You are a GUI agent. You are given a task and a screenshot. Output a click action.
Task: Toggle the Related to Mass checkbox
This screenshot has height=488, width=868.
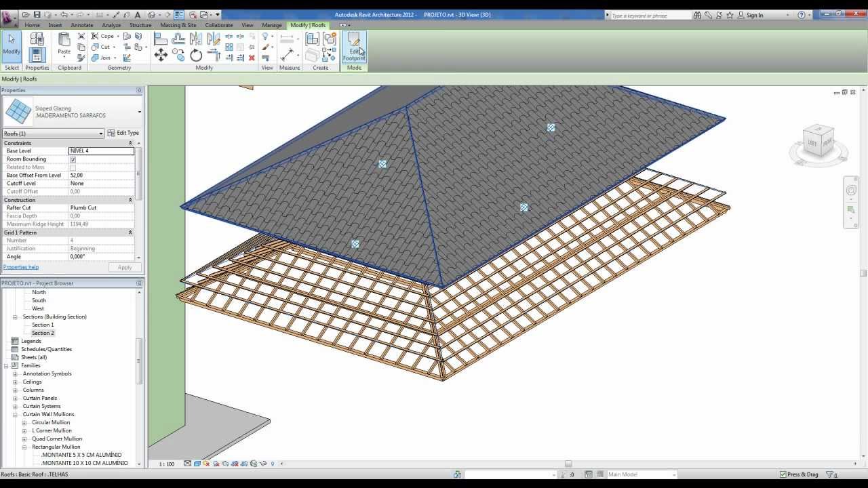pos(73,167)
